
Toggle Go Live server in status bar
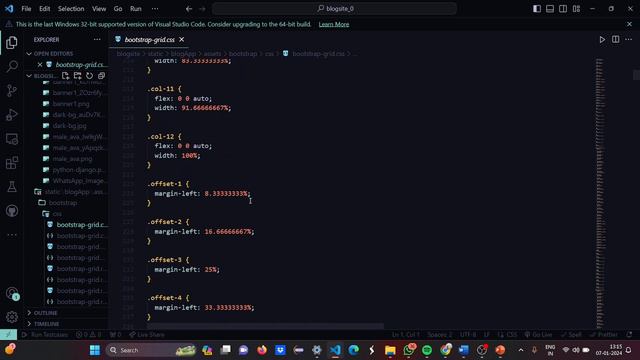coord(538,335)
